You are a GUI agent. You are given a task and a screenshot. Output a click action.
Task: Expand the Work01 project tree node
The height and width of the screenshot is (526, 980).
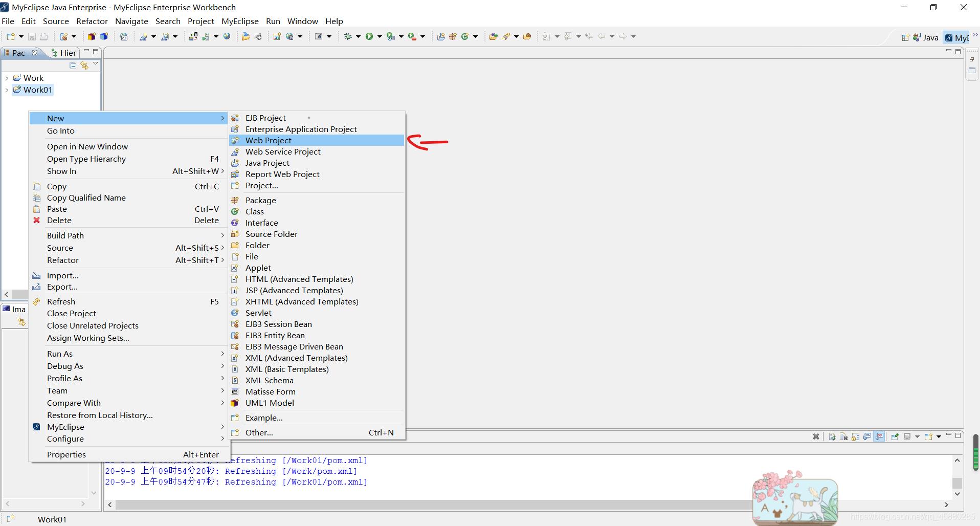pos(7,90)
